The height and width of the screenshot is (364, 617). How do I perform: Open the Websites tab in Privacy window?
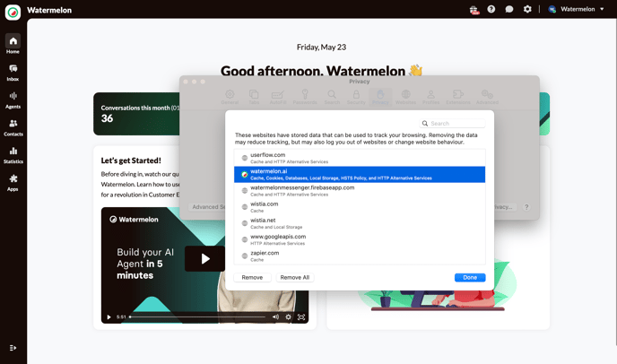405,97
